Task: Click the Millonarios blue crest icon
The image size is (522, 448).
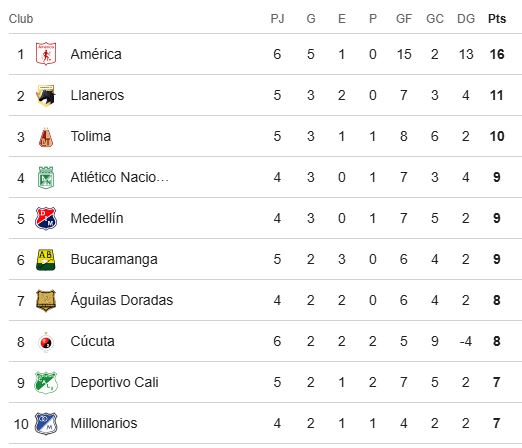Action: 46,423
